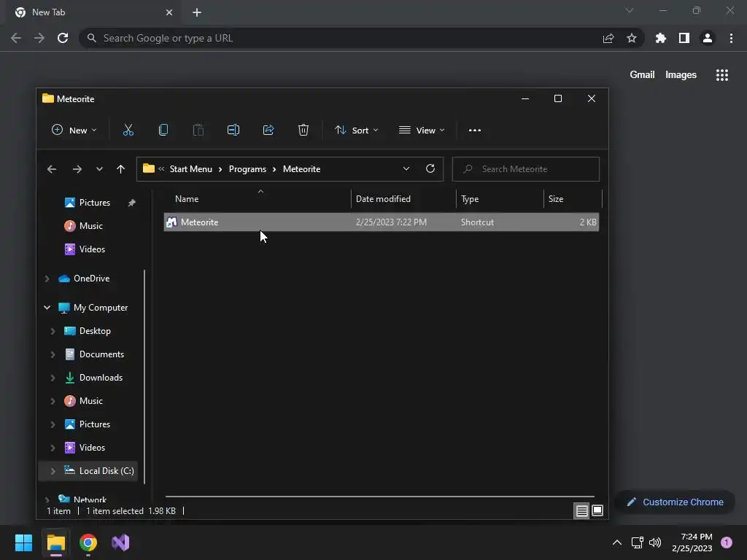Sort by Size column header

pos(573,198)
